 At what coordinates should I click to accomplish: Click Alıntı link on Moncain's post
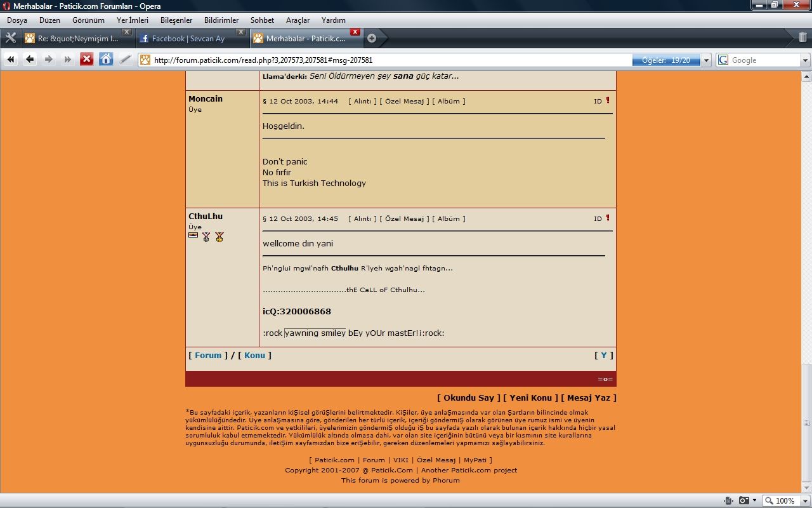click(362, 101)
